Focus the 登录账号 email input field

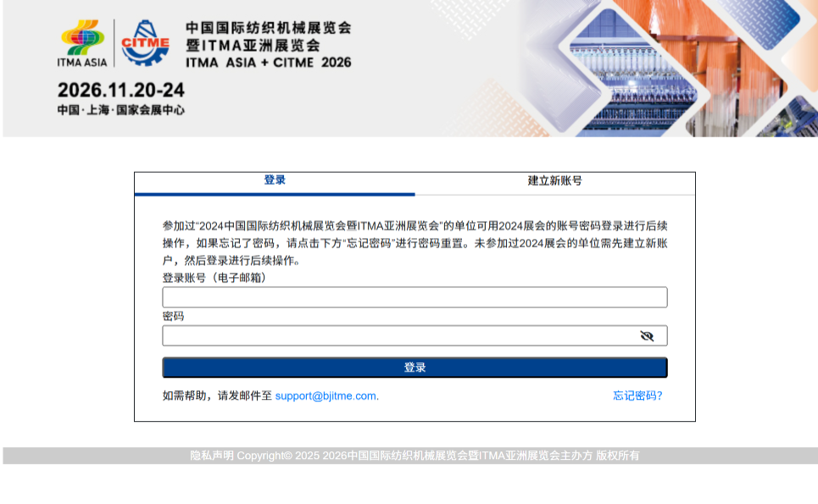pos(415,297)
